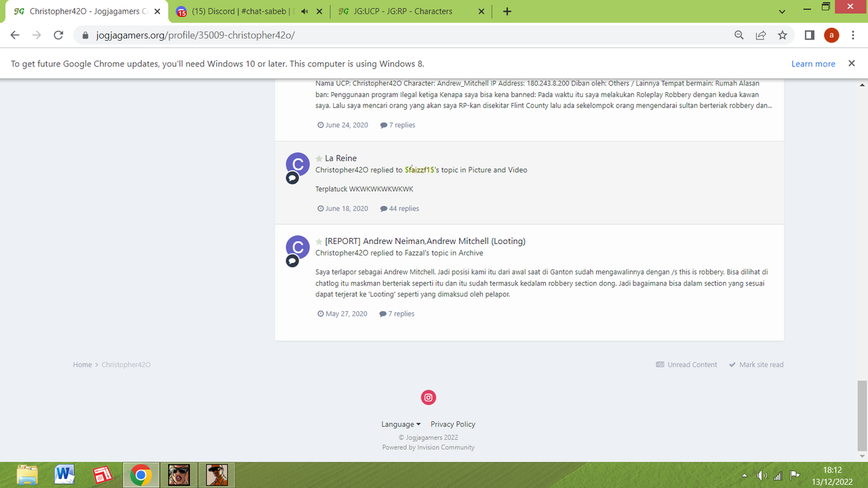Reload the current page

click(x=58, y=35)
